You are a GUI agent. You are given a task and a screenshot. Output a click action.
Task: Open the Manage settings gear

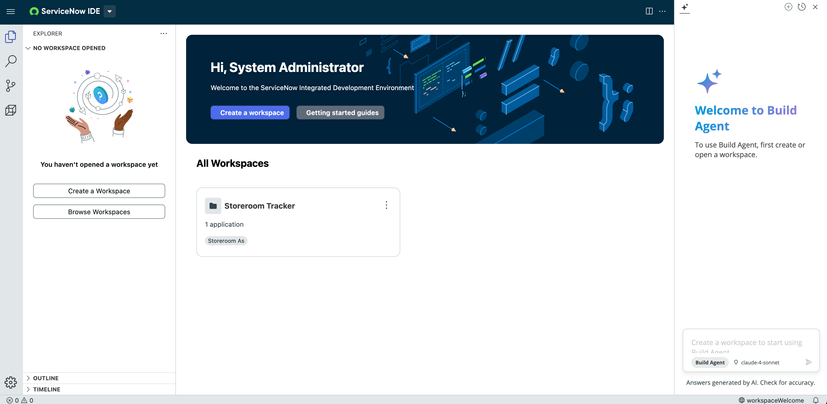click(x=11, y=382)
